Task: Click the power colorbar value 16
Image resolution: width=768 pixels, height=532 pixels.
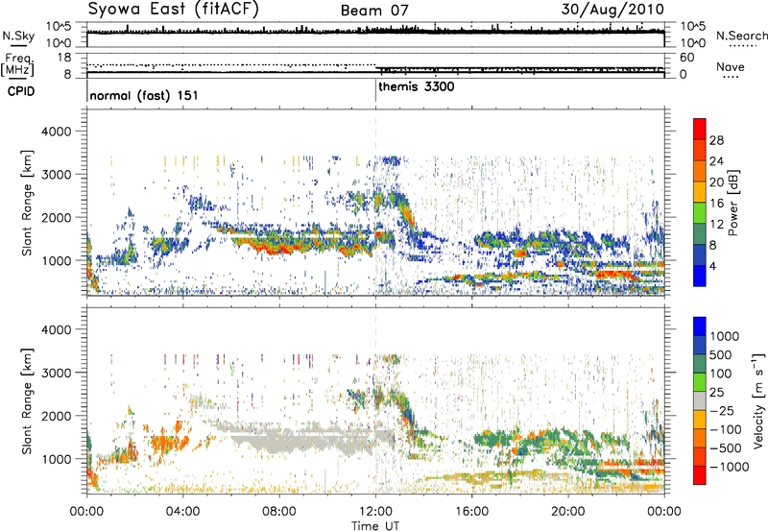Action: click(x=716, y=203)
